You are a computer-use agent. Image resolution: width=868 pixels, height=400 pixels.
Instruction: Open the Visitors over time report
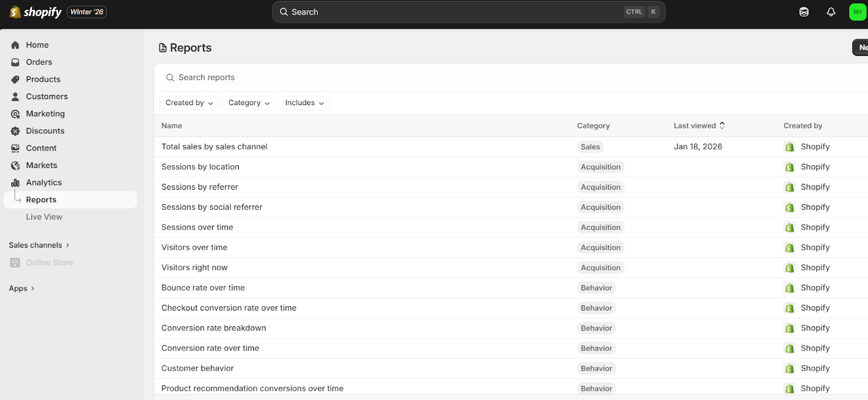pos(194,248)
